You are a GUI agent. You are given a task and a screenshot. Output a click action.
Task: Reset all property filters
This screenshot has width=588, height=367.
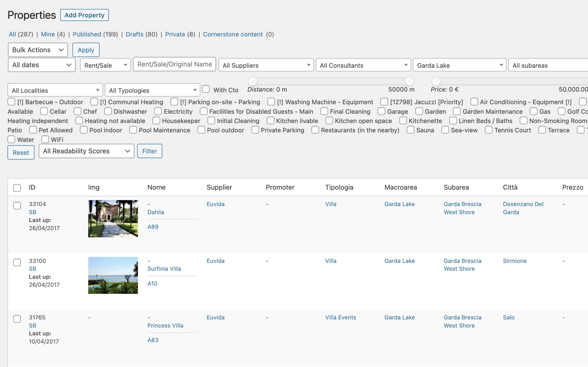coord(21,153)
